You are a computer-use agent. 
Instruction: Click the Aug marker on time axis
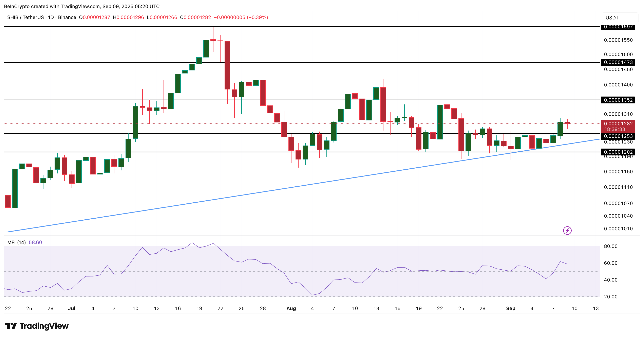click(291, 308)
